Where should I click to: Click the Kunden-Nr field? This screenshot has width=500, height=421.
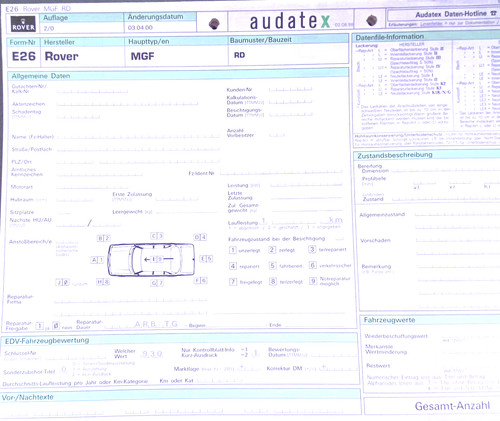(290, 89)
